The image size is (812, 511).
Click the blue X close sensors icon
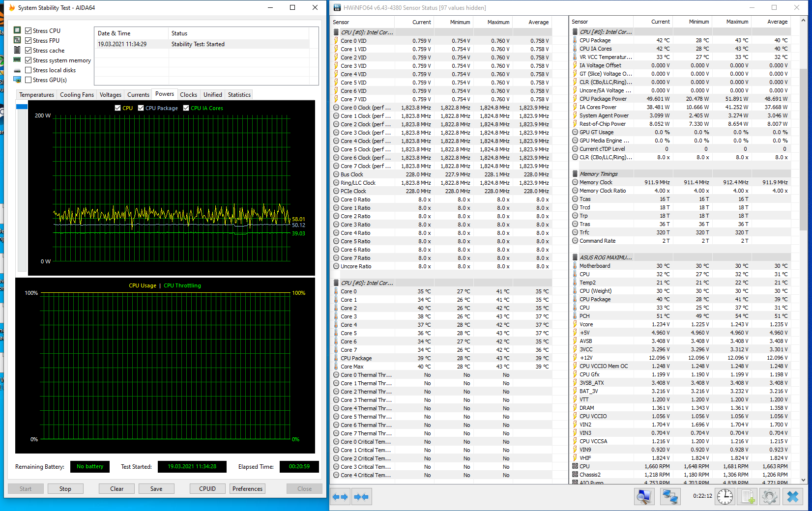[792, 497]
